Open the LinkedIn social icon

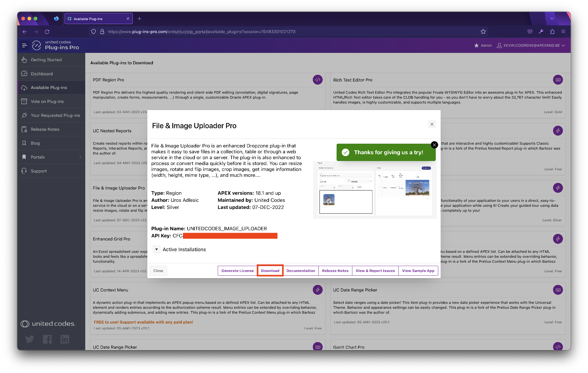tap(65, 339)
